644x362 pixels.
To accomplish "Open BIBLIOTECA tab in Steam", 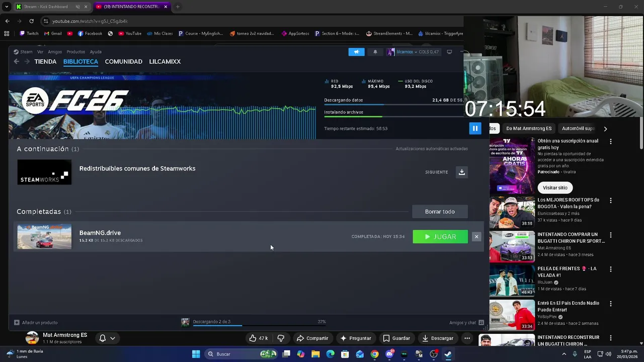I will coord(80,61).
